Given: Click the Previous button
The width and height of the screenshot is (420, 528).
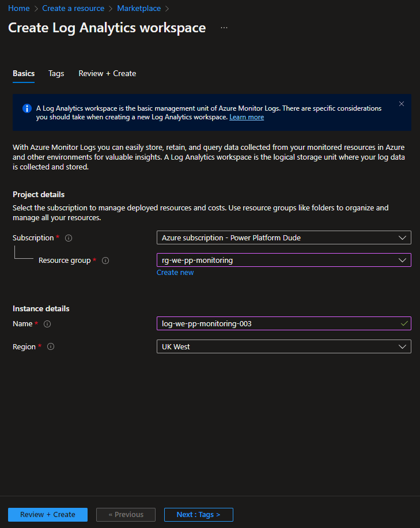Looking at the screenshot, I should coord(125,515).
